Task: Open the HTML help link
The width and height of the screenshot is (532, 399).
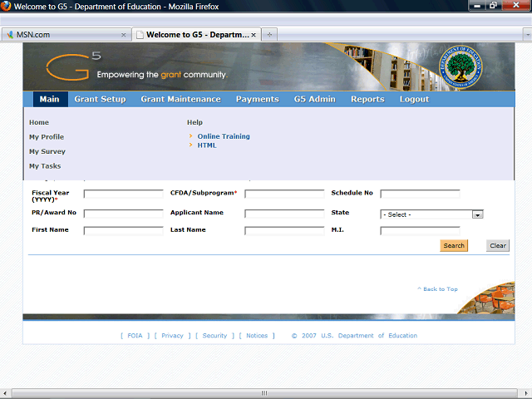Action: (207, 145)
